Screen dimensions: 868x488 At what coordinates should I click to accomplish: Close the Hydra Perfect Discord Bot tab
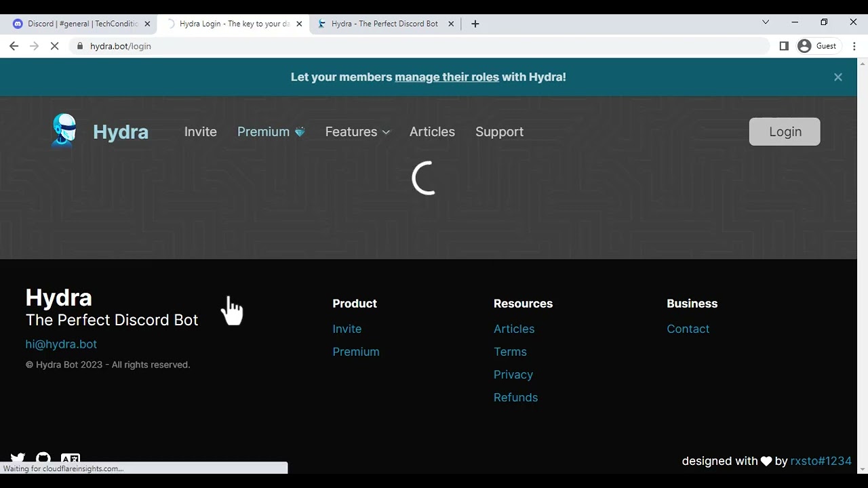pos(451,24)
